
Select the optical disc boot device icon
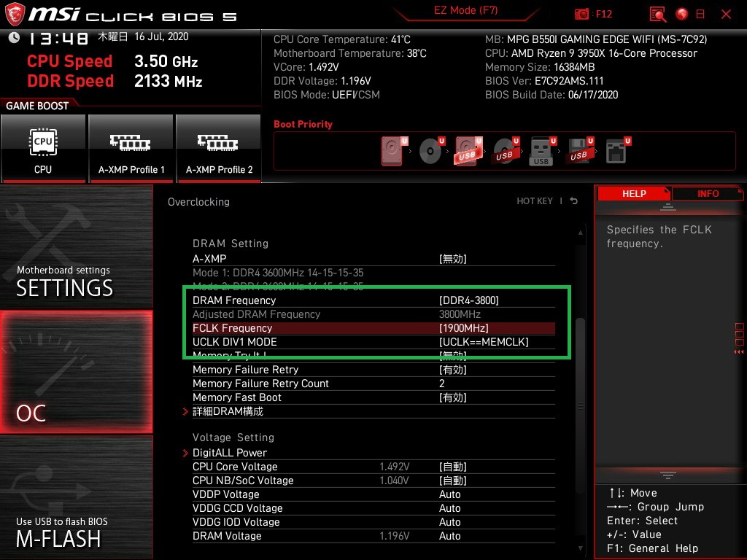pos(431,151)
